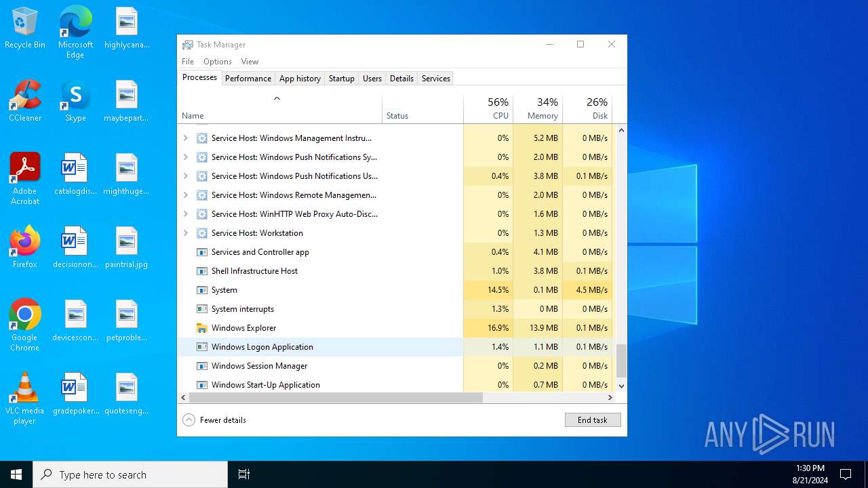The height and width of the screenshot is (488, 868).
Task: Open the Recycle Bin desktop icon
Action: click(25, 28)
